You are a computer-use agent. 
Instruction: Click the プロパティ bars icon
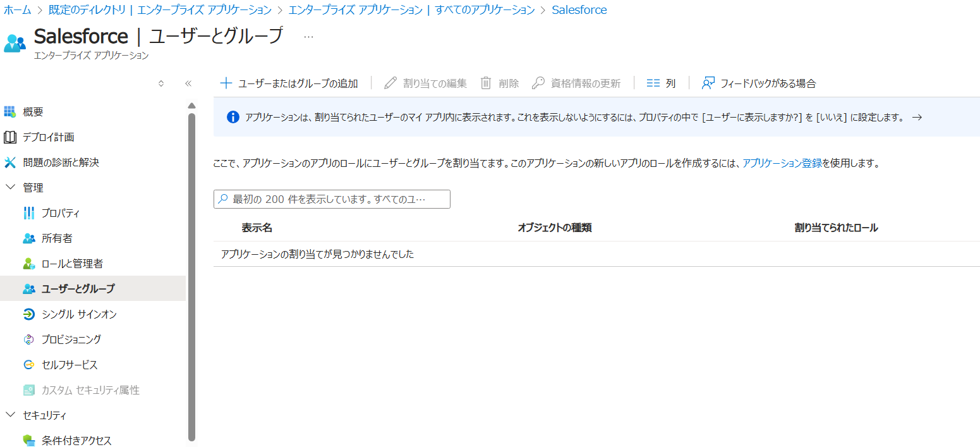click(28, 213)
